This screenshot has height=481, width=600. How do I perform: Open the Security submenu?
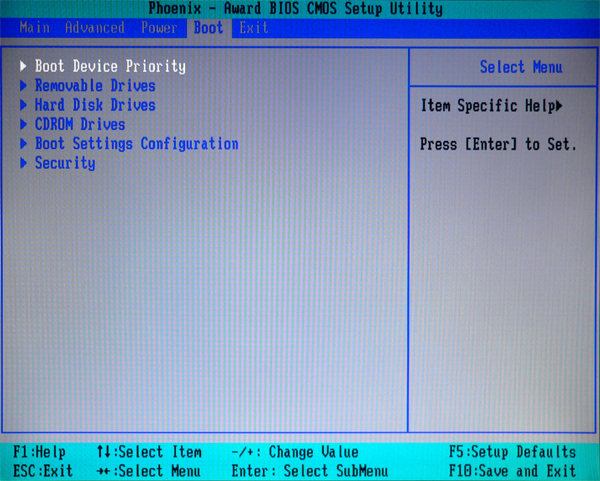[65, 163]
